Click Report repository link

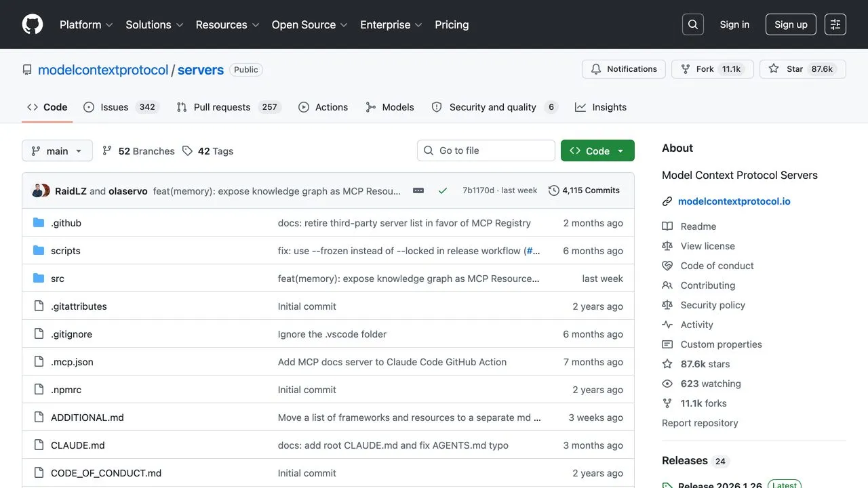point(700,423)
